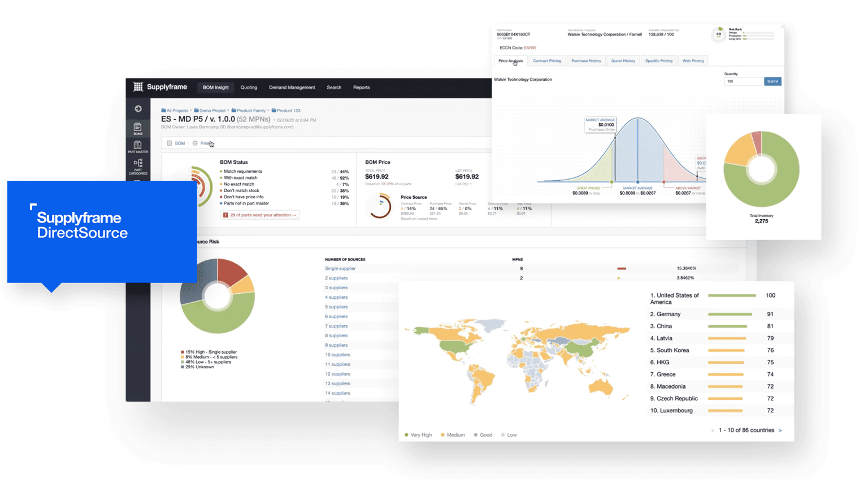Open Part Categories in the sidebar
The width and height of the screenshot is (868, 488).
pyautogui.click(x=138, y=166)
